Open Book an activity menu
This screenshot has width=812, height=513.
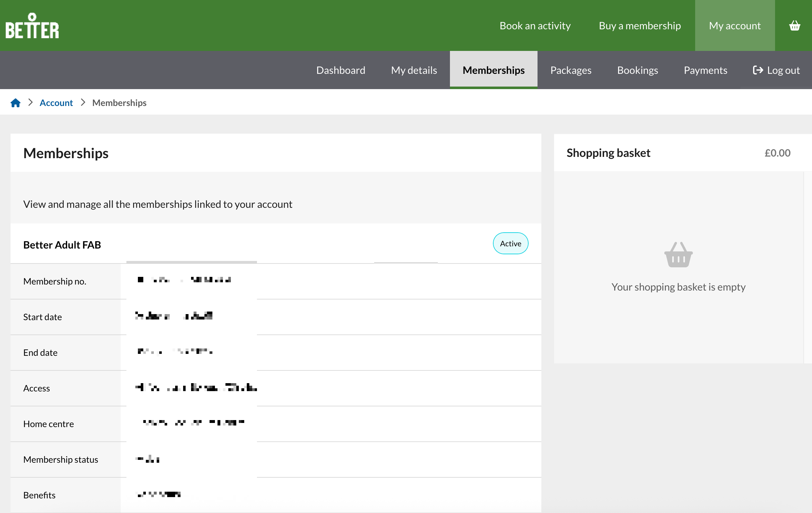coord(535,25)
